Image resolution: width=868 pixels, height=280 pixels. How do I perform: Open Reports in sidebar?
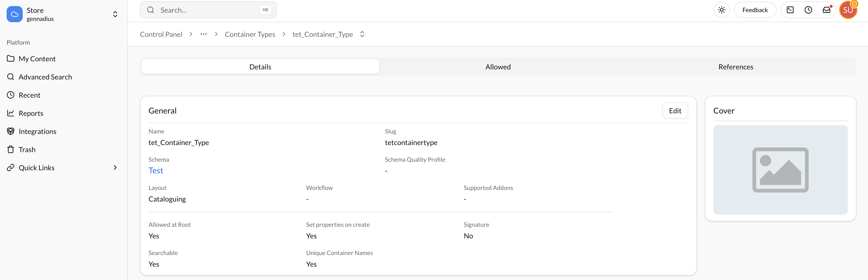[31, 114]
